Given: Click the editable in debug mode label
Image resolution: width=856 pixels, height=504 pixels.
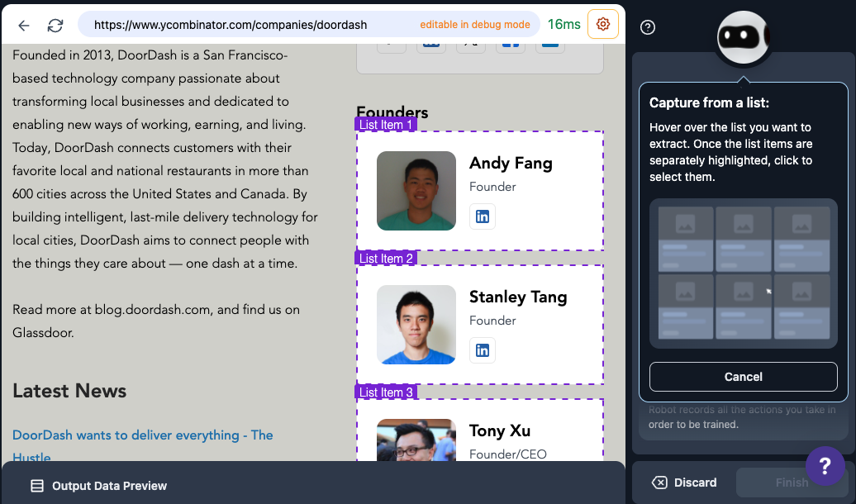Looking at the screenshot, I should (x=475, y=25).
